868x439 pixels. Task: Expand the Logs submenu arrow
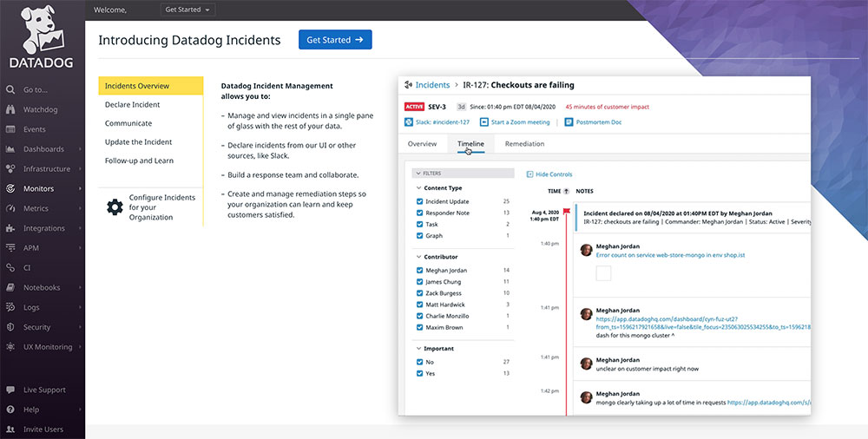pyautogui.click(x=80, y=307)
